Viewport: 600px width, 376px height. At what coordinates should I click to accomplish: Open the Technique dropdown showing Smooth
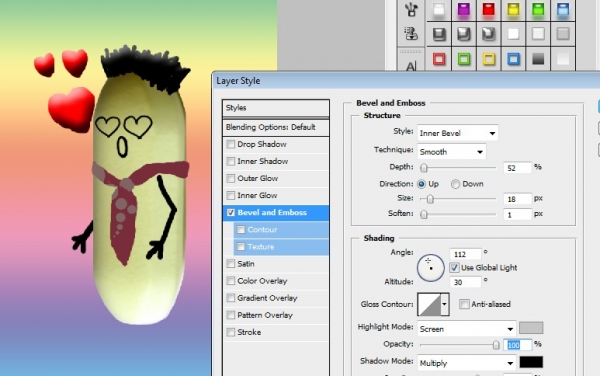click(x=452, y=152)
